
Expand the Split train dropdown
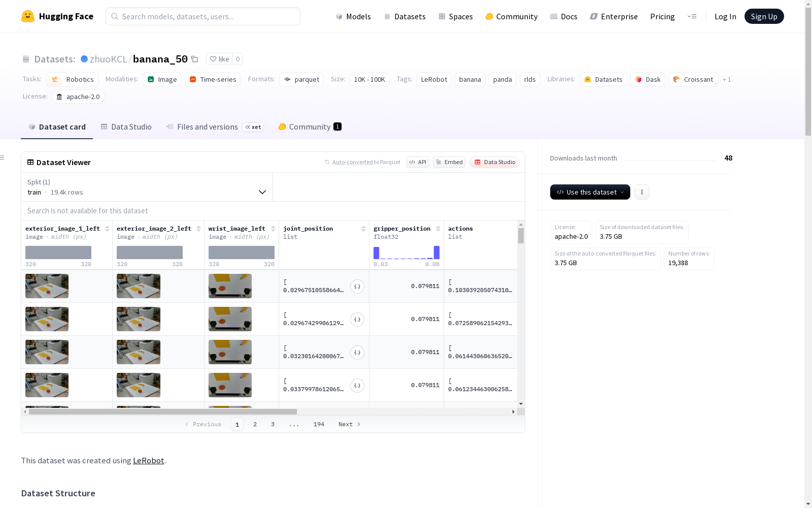(x=147, y=187)
